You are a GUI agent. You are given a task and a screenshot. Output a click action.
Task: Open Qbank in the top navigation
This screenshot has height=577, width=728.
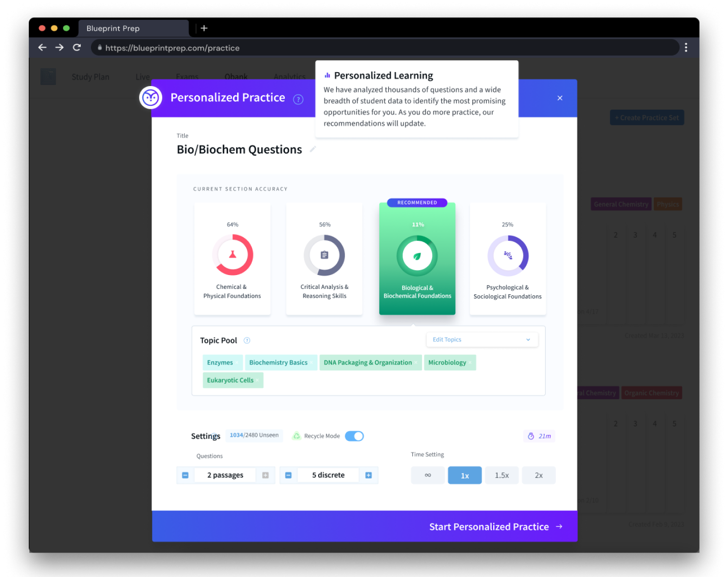(236, 77)
